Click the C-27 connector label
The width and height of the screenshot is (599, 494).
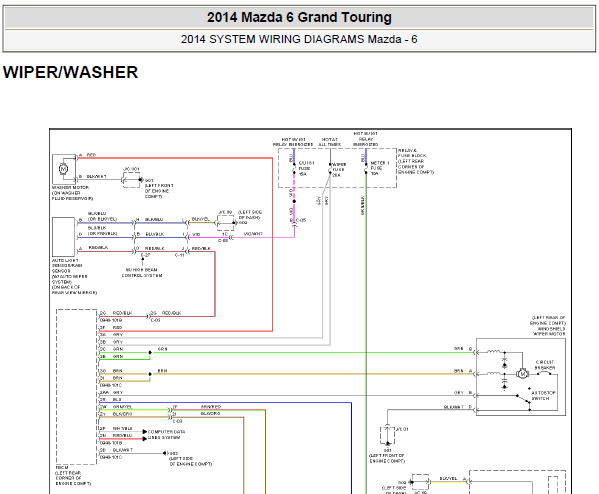coord(145,255)
